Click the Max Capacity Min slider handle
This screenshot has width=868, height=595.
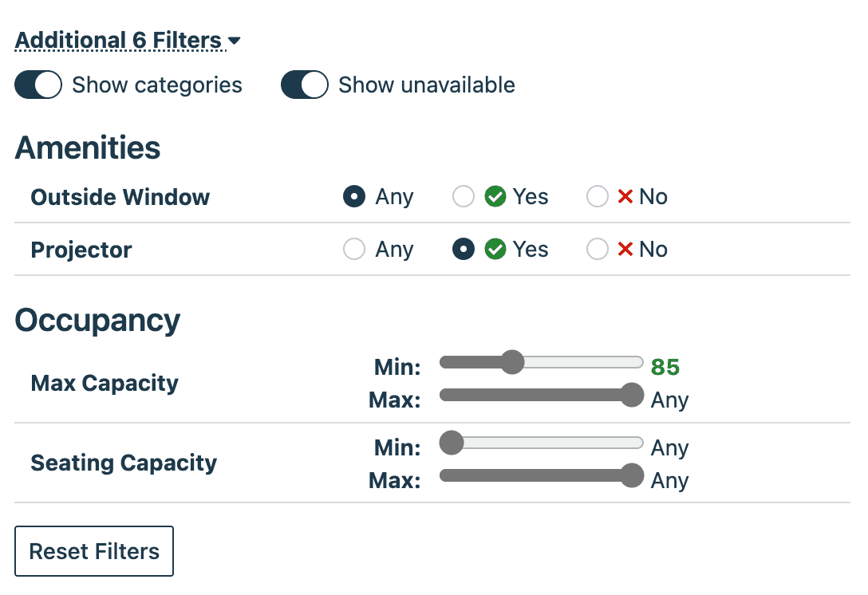click(513, 362)
